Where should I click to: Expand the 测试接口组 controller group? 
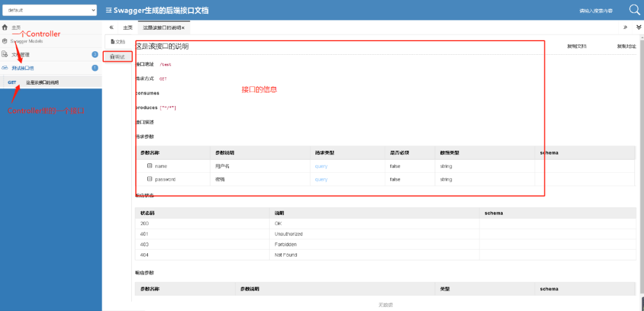click(x=51, y=68)
